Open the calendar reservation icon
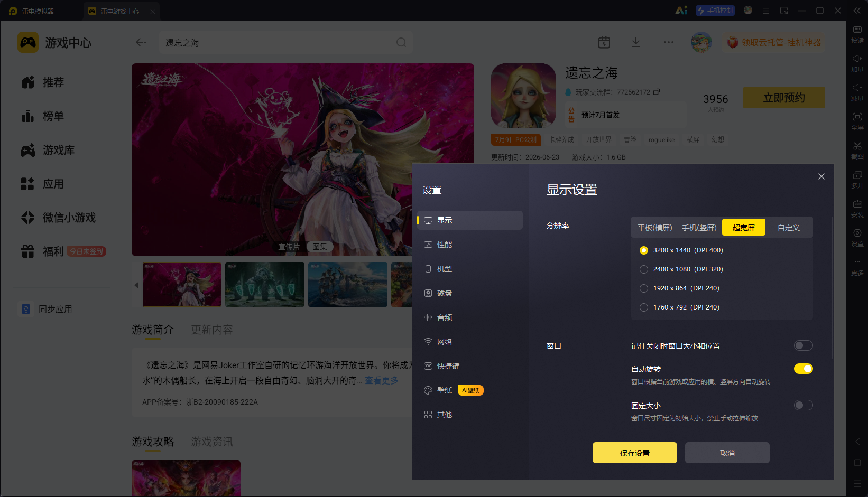The width and height of the screenshot is (868, 497). (604, 42)
